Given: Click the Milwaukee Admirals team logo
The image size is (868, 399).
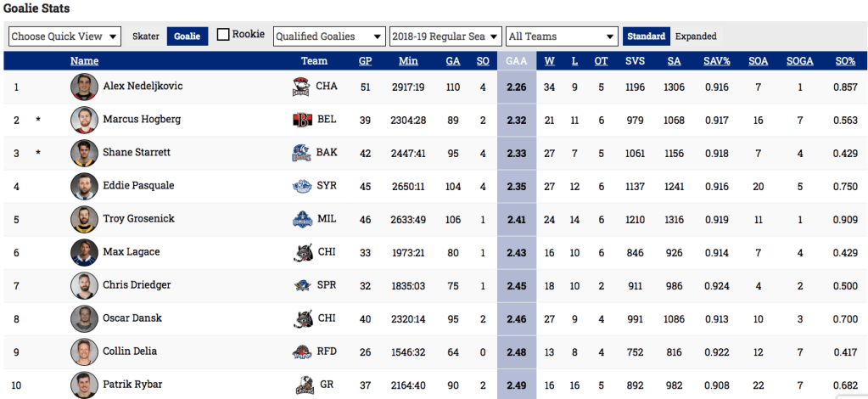Looking at the screenshot, I should [301, 219].
